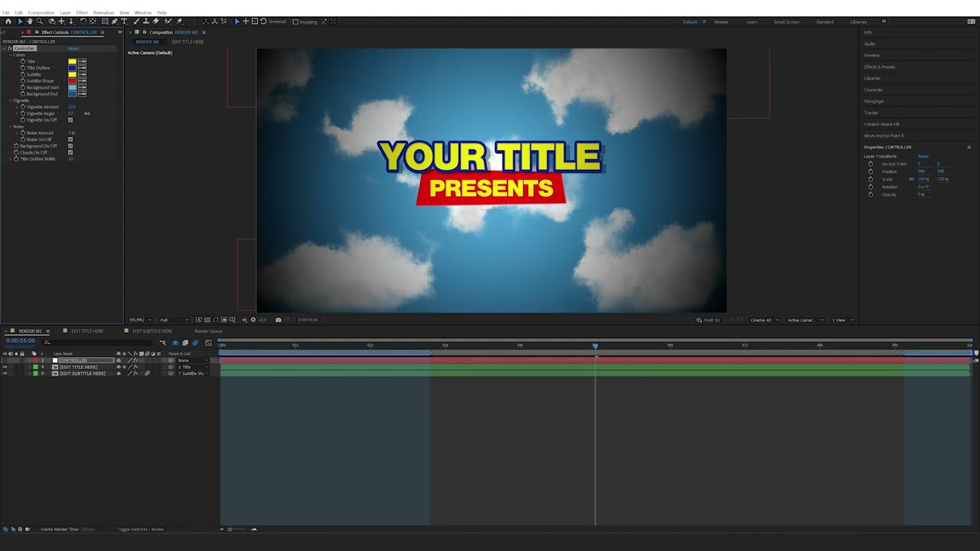Reset Layer Transform in Properties panel

tap(923, 156)
